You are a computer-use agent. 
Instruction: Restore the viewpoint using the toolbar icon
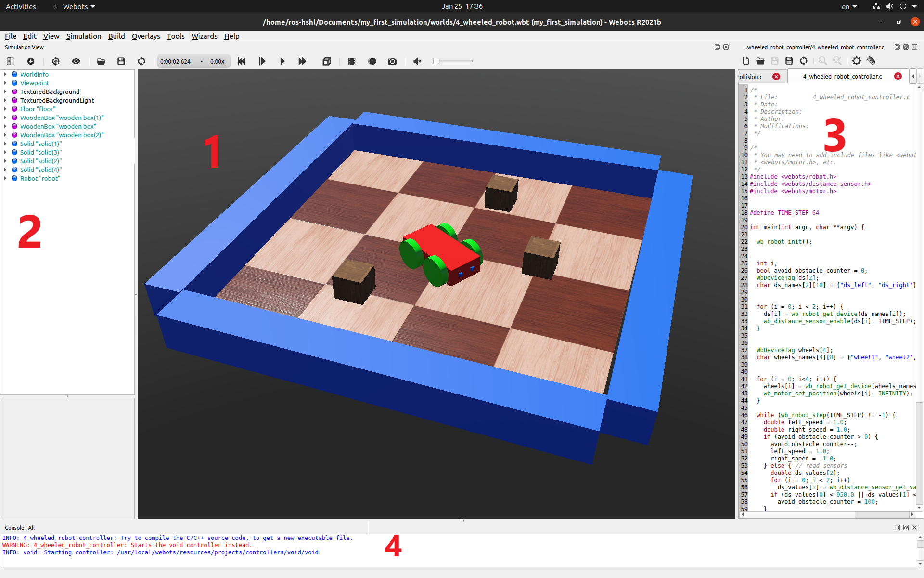(56, 61)
